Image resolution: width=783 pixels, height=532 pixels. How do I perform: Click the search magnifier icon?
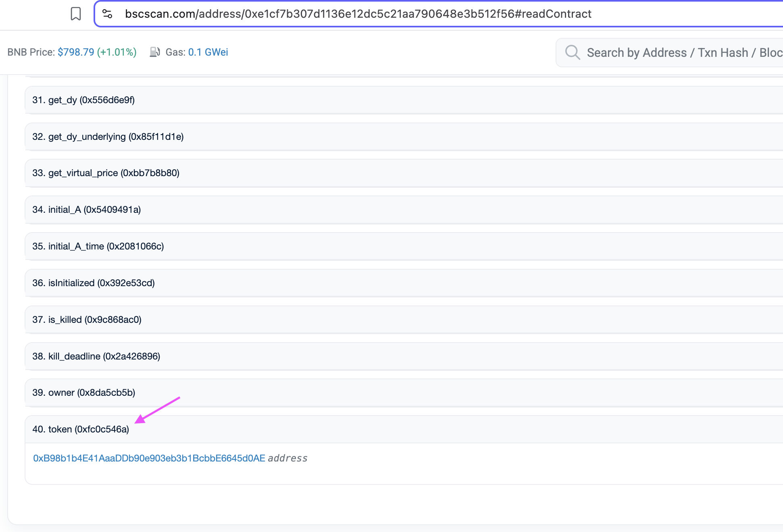coord(572,52)
